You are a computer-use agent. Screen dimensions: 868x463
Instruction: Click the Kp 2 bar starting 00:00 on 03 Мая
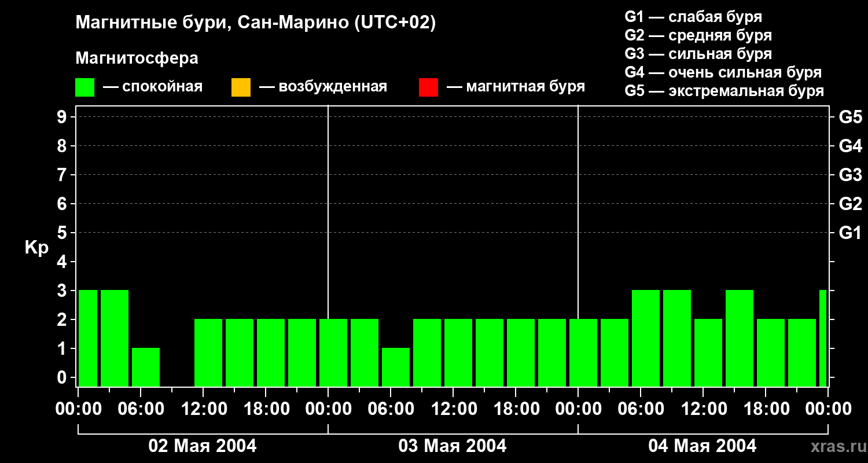(x=333, y=352)
